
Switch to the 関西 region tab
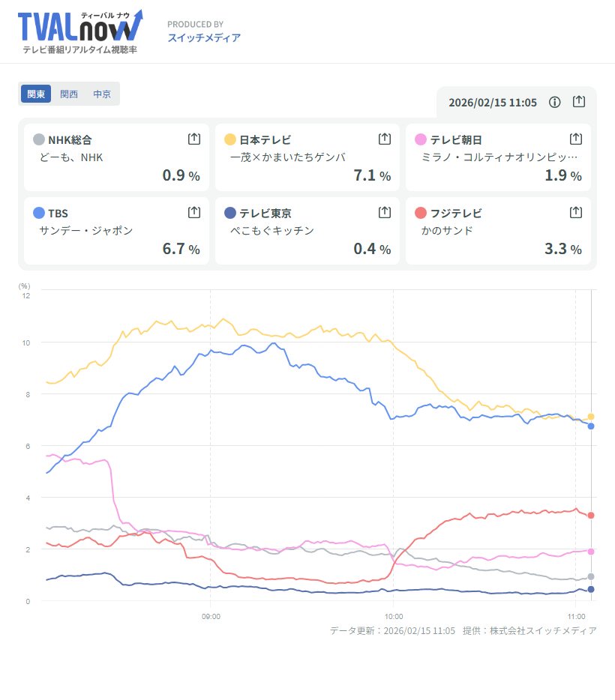[x=69, y=94]
